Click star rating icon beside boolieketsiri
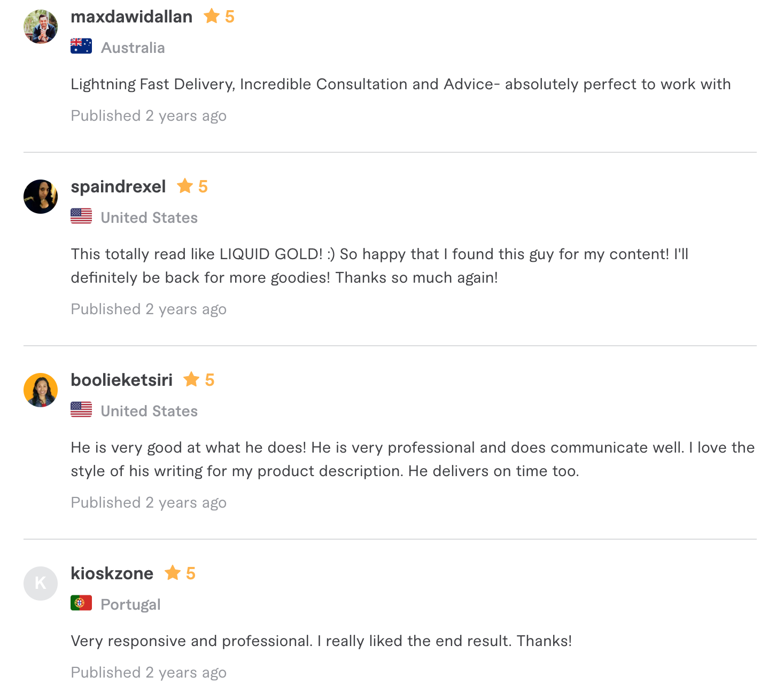 pos(191,379)
